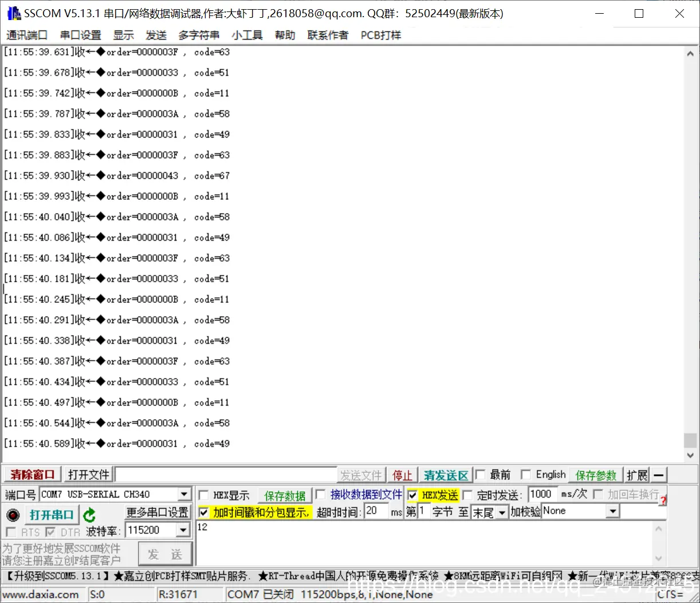Uncheck the HEX发送 checkbox

pyautogui.click(x=412, y=495)
